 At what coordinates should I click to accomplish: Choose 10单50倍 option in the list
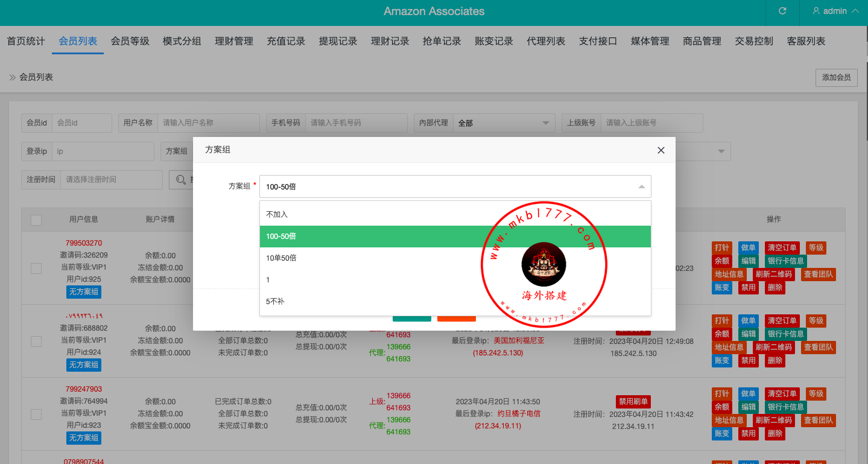click(455, 258)
